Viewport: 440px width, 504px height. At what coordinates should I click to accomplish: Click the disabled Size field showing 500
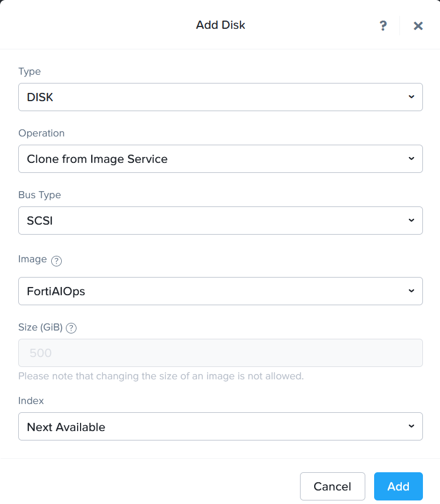pyautogui.click(x=220, y=353)
